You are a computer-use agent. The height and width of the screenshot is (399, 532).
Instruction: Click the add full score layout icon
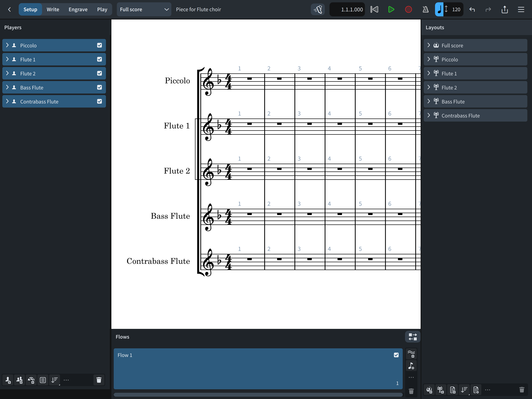click(x=429, y=390)
